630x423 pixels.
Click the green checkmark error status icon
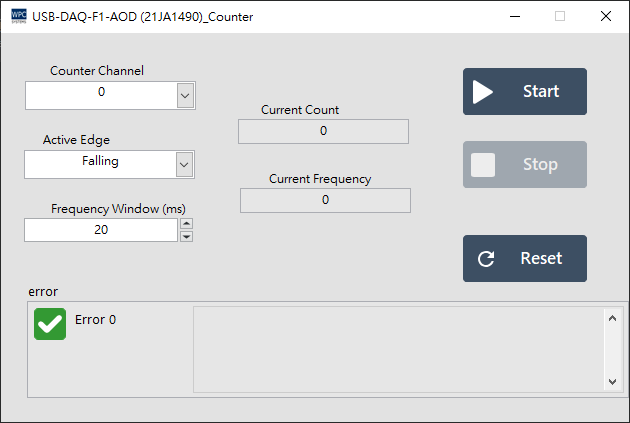tap(50, 324)
